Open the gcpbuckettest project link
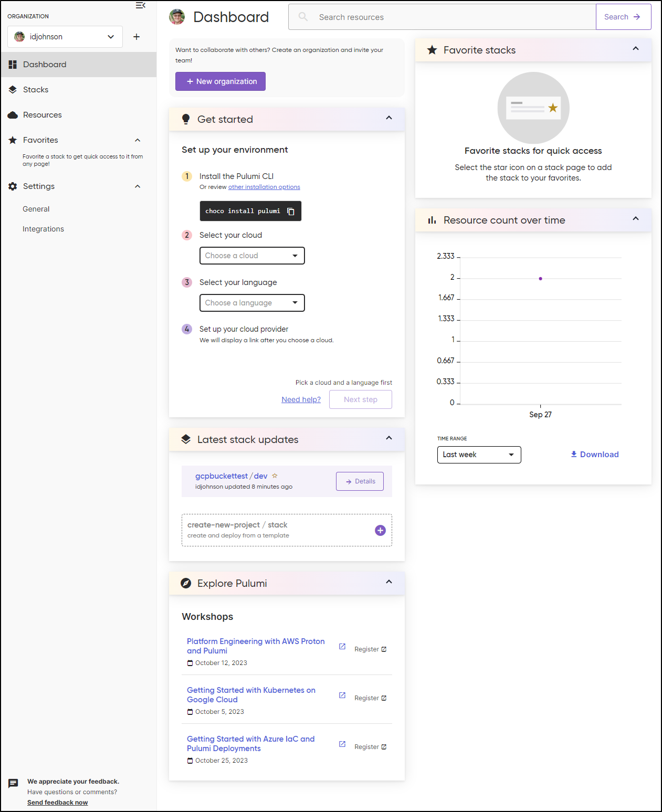The image size is (662, 812). coord(222,476)
